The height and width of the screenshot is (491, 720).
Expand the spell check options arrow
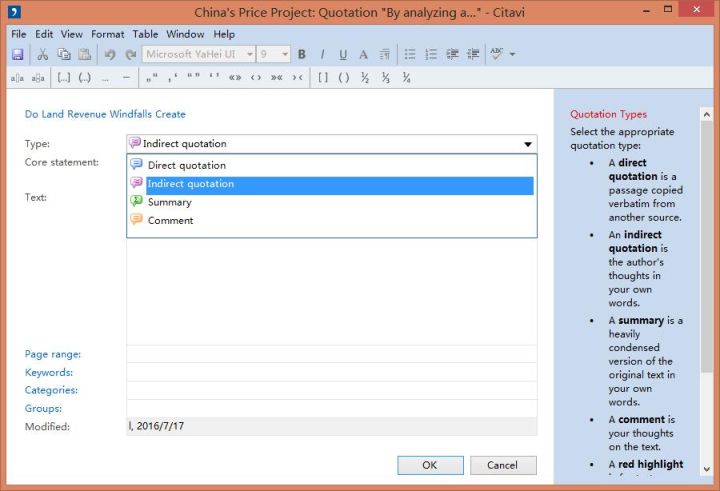pyautogui.click(x=512, y=54)
